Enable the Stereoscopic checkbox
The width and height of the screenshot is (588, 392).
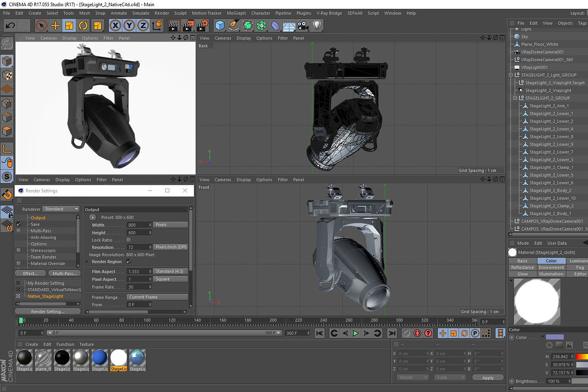[19, 250]
